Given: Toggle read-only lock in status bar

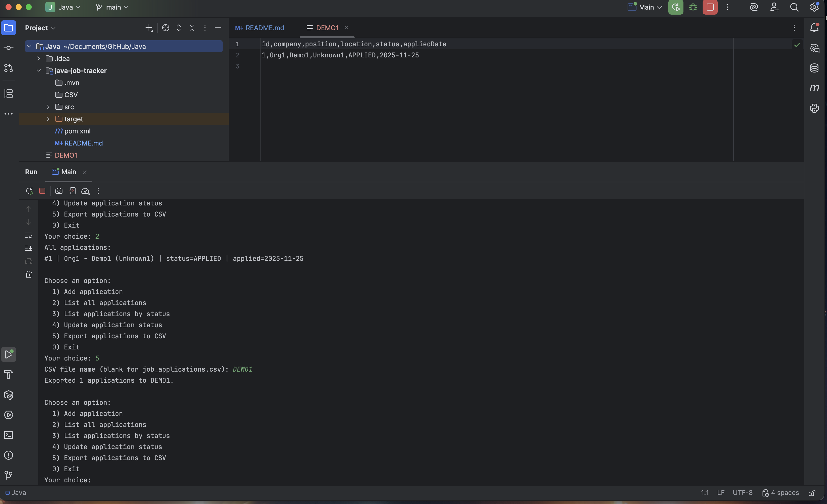Looking at the screenshot, I should coord(812,493).
